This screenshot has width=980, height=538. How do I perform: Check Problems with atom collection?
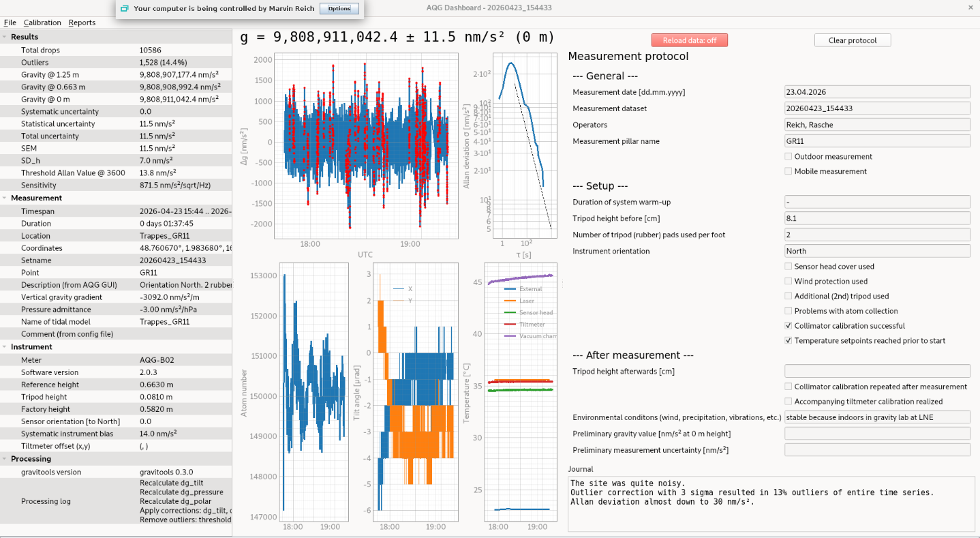[x=788, y=311]
